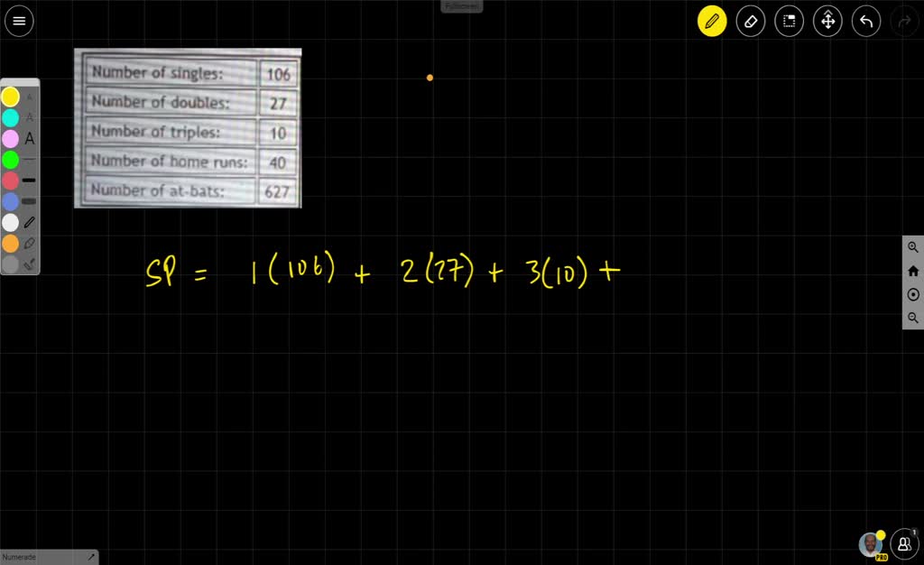The image size is (924, 565).
Task: Expand the Numerade panel arrow
Action: pyautogui.click(x=91, y=557)
